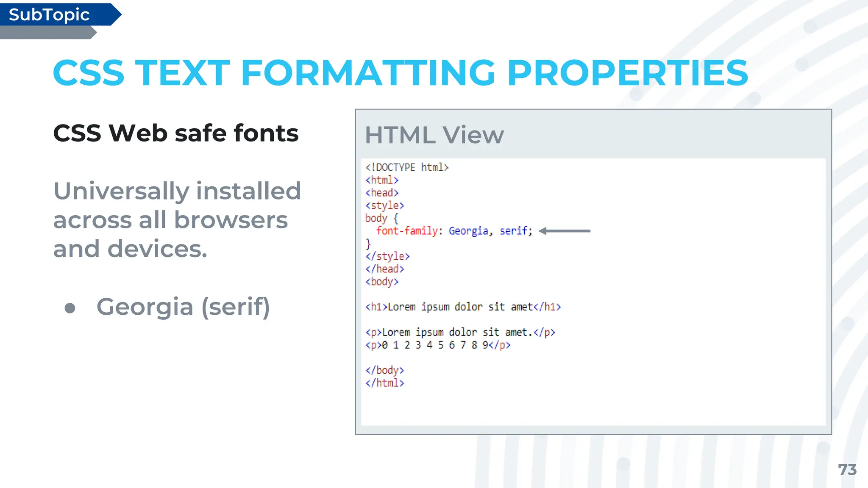Click the paragraph Lorem ipsum code line
868x488 pixels.
pos(460,332)
